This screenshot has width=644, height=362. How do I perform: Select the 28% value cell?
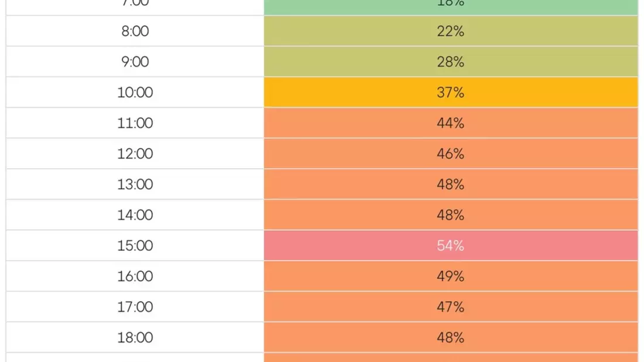coord(451,62)
